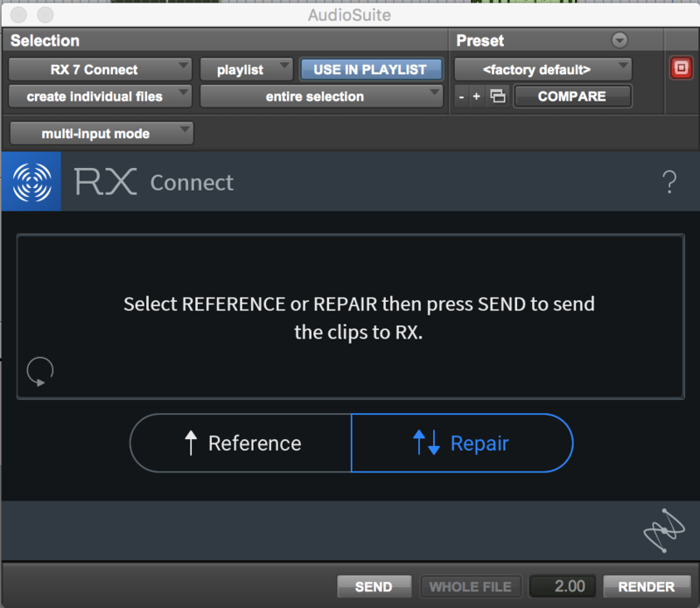Open create individual files dropdown
The height and width of the screenshot is (608, 700).
tap(100, 96)
